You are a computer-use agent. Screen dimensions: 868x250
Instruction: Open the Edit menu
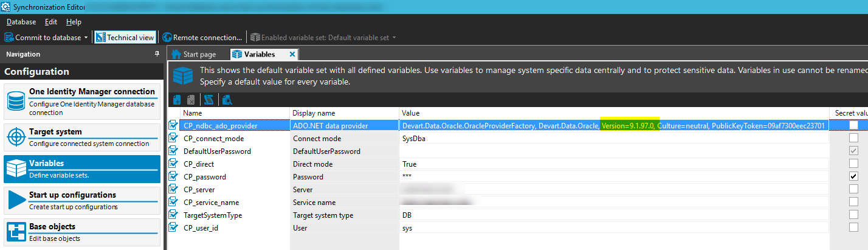(x=51, y=22)
